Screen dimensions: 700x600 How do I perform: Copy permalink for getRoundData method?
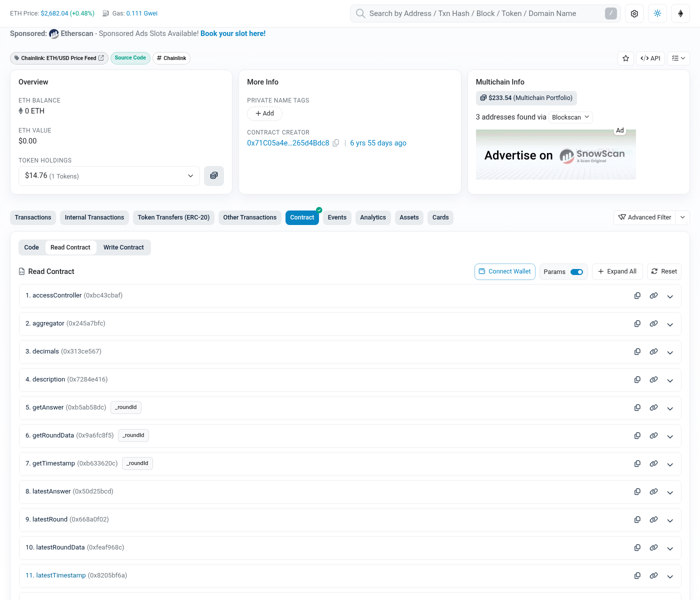tap(653, 436)
